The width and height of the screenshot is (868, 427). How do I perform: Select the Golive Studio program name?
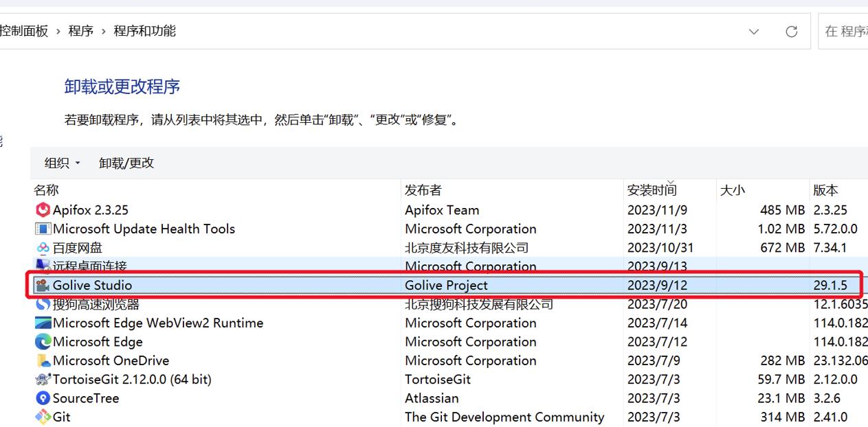point(92,286)
